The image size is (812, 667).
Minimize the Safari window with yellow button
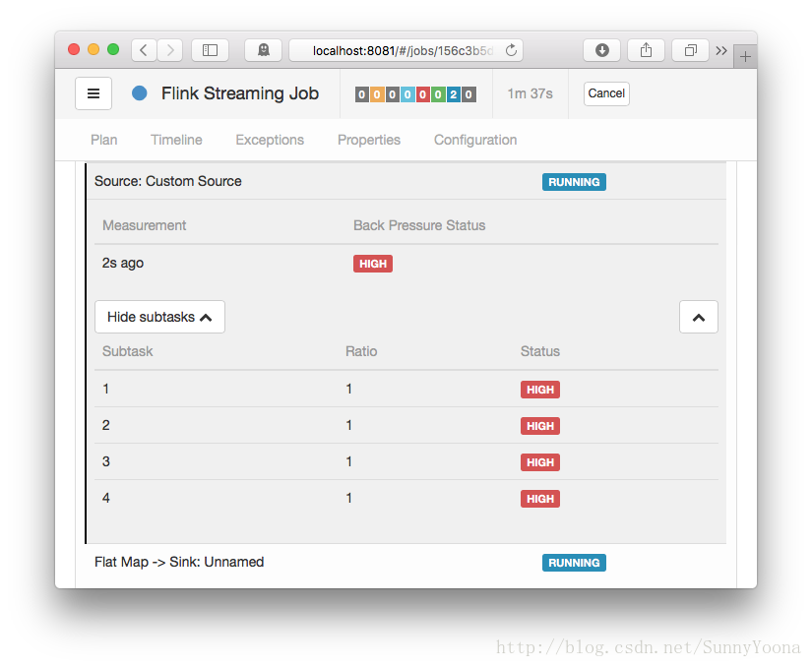[94, 49]
